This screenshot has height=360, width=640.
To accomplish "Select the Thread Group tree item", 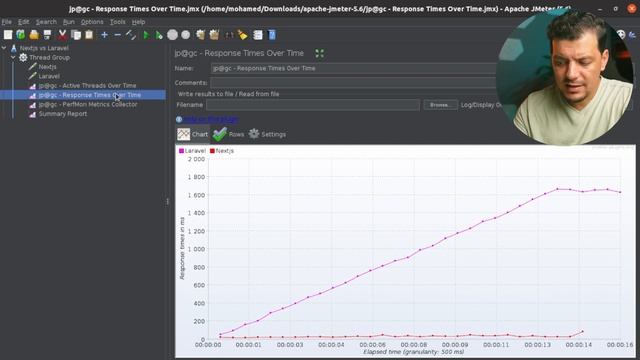I will coord(49,58).
